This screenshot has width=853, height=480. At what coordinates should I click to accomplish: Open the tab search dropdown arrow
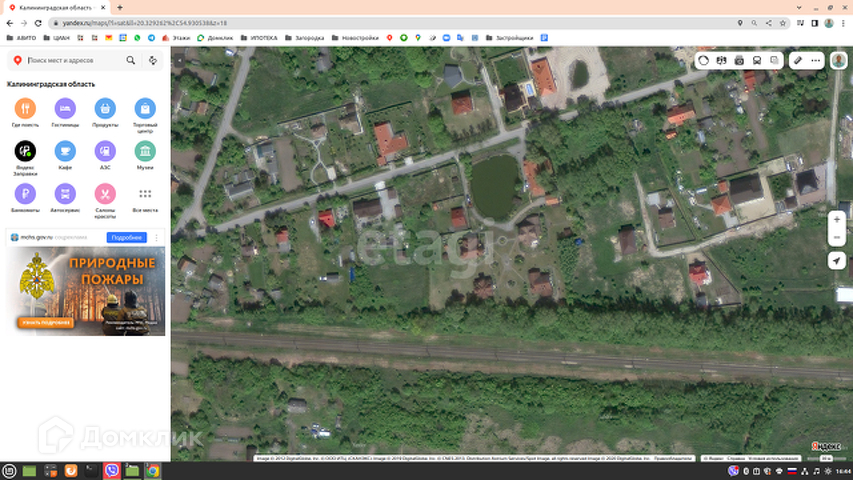pos(799,8)
